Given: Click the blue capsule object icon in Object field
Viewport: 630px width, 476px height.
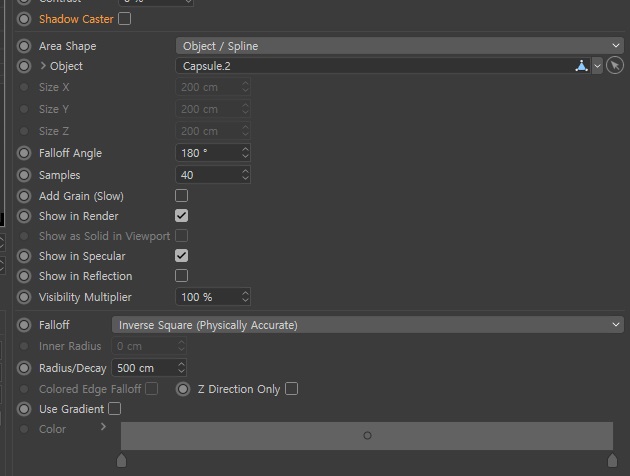Looking at the screenshot, I should click(x=581, y=65).
